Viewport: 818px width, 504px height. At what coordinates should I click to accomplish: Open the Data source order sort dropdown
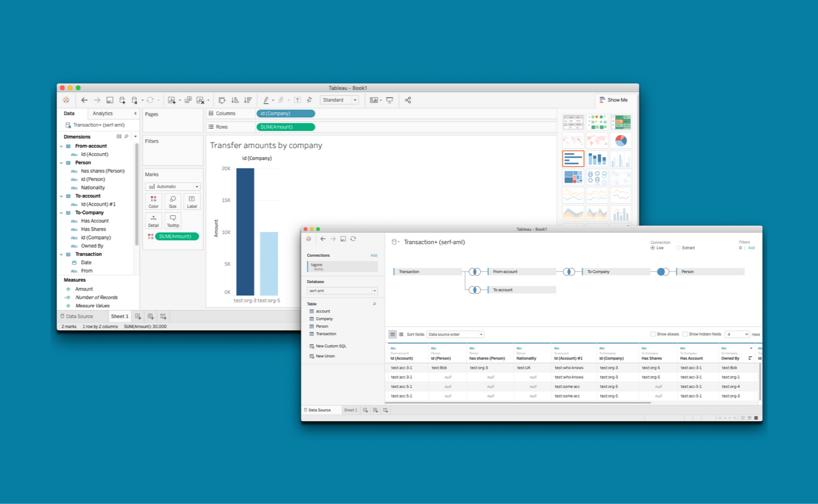(x=455, y=334)
